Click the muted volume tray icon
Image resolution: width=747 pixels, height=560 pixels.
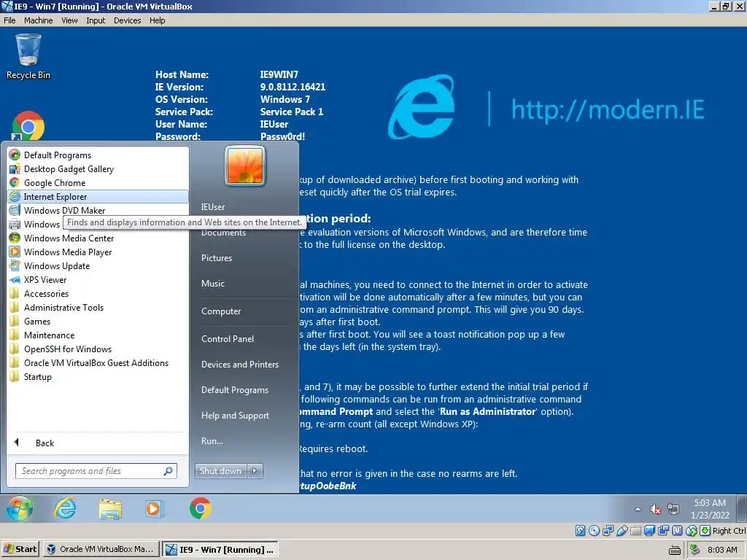click(656, 509)
